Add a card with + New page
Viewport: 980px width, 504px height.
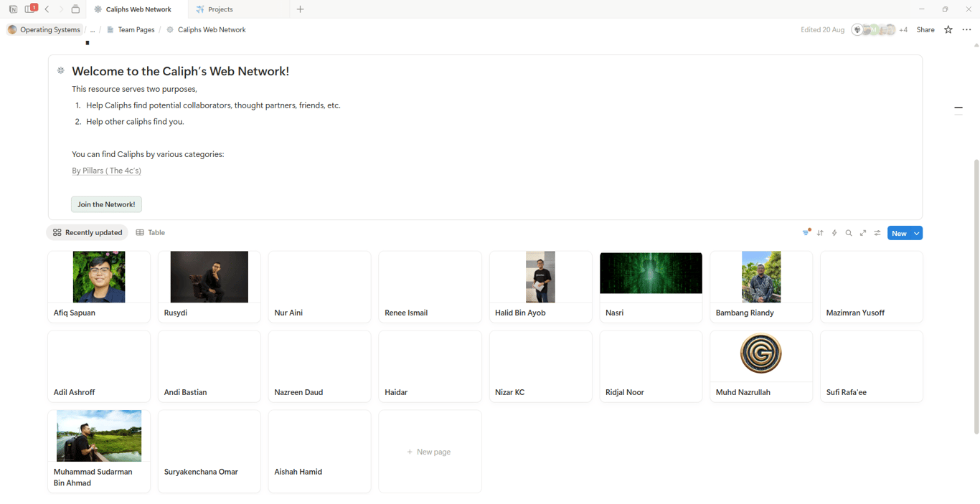click(430, 452)
